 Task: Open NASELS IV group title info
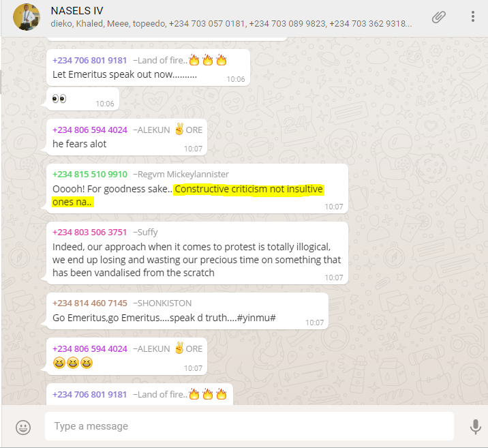(77, 11)
